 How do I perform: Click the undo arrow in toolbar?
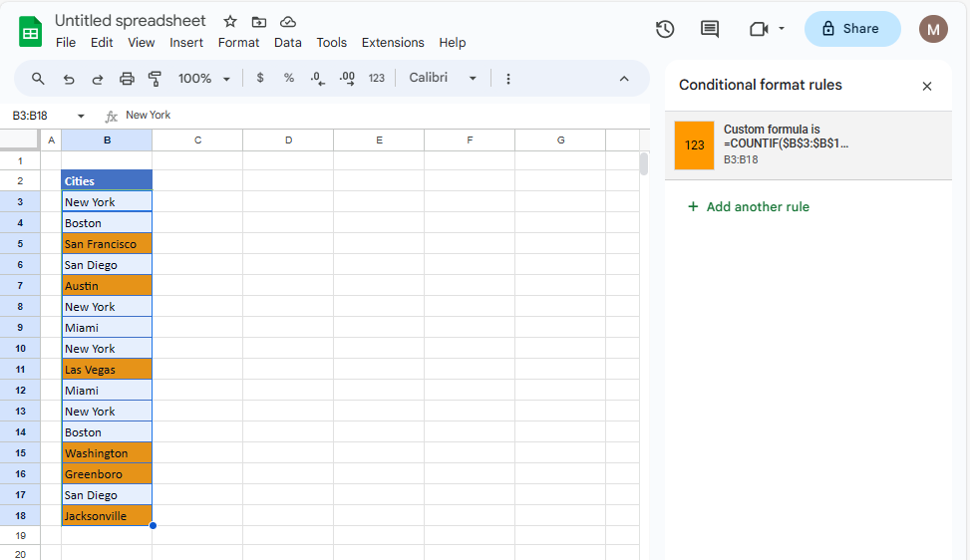click(69, 79)
